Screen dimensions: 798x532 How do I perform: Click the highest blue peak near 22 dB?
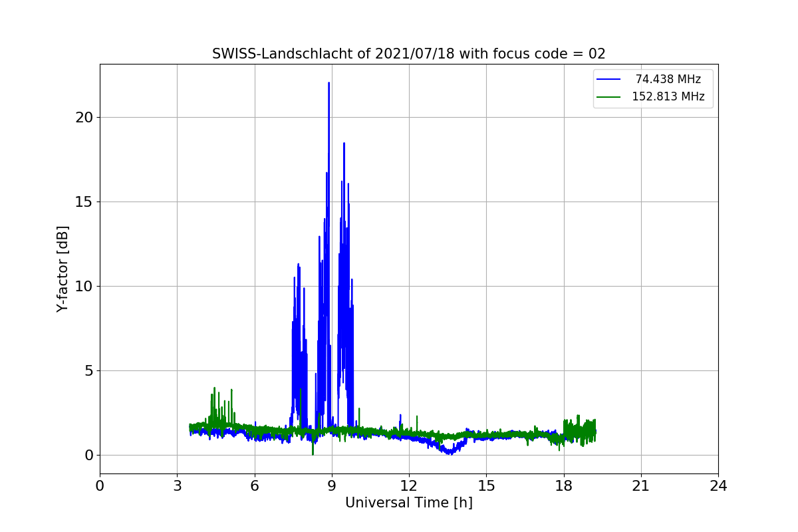click(x=329, y=84)
